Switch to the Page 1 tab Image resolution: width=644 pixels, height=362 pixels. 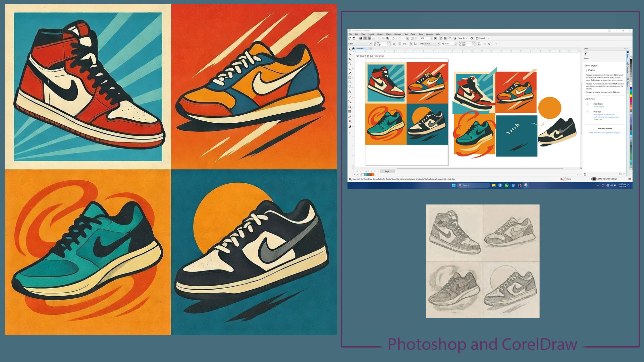coord(388,171)
